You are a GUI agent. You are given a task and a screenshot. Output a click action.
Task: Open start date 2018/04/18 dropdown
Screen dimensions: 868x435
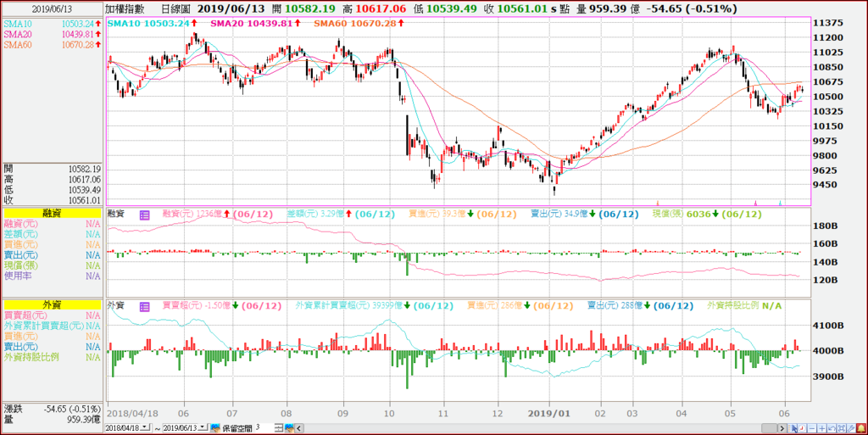[145, 427]
